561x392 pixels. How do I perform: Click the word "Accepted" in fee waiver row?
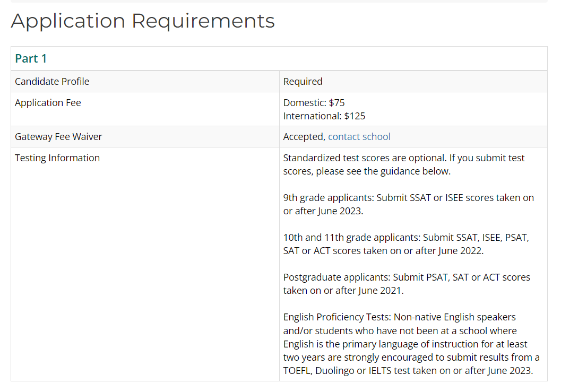303,137
